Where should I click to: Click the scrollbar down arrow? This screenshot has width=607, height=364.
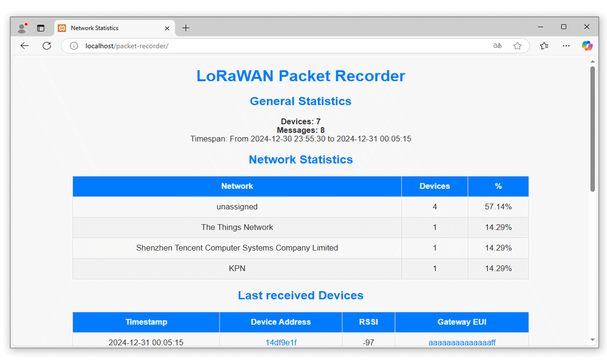(x=592, y=340)
